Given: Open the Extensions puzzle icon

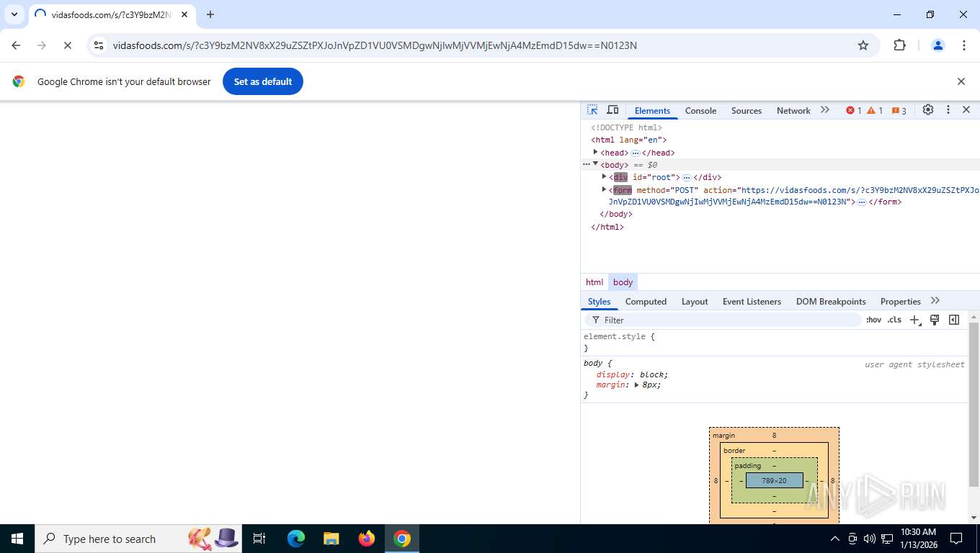Looking at the screenshot, I should [899, 45].
